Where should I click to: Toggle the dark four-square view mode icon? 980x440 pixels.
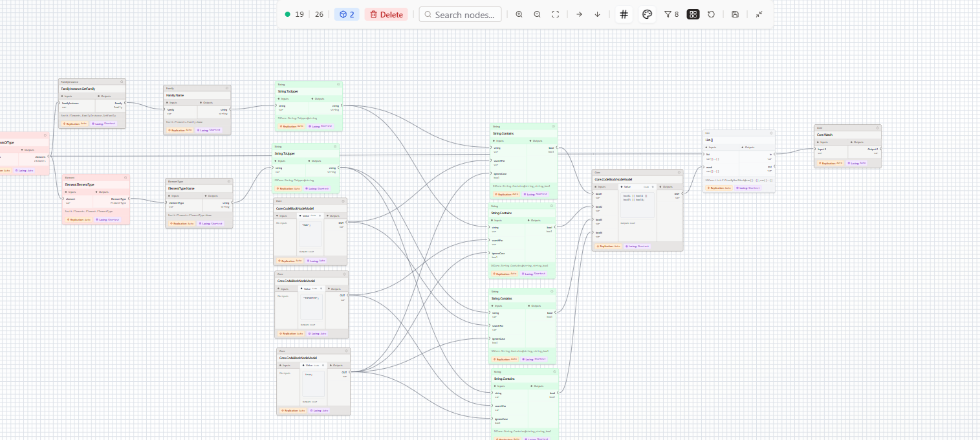pos(693,14)
